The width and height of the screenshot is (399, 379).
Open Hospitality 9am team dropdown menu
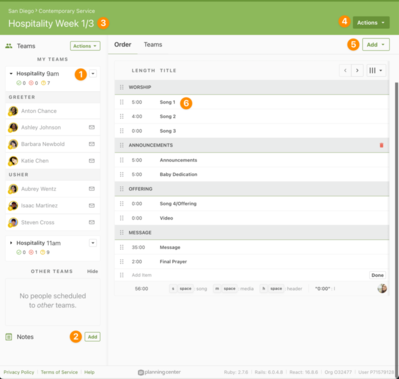[93, 73]
